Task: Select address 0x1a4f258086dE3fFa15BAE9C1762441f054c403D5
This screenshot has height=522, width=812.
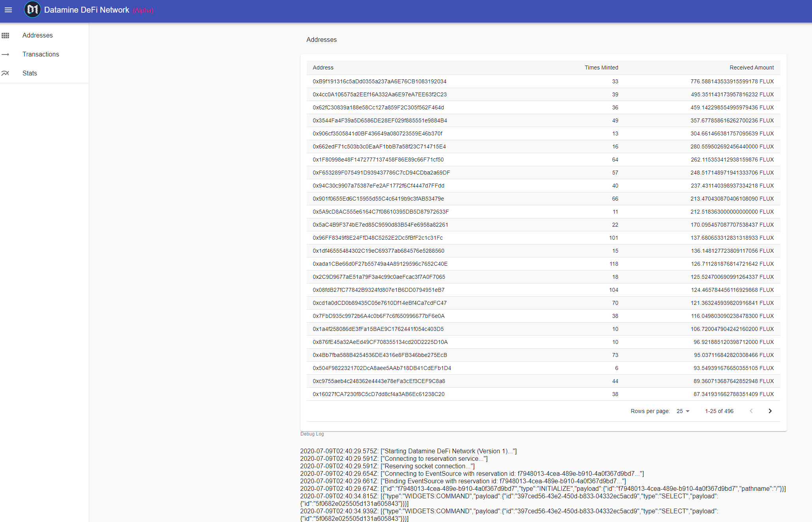Action: coord(378,329)
